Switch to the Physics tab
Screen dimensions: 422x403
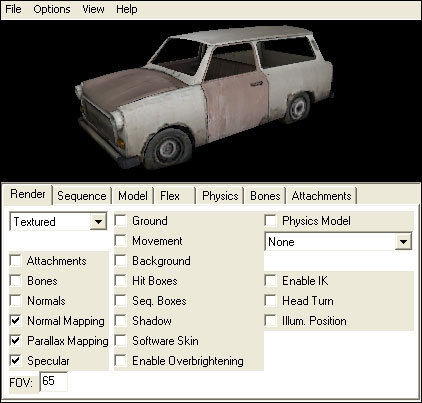point(220,196)
